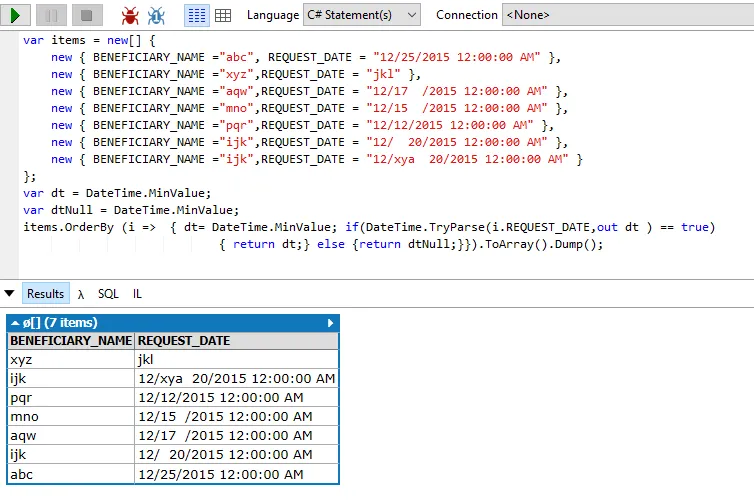754x501 pixels.
Task: Select the Results tab
Action: click(x=46, y=293)
